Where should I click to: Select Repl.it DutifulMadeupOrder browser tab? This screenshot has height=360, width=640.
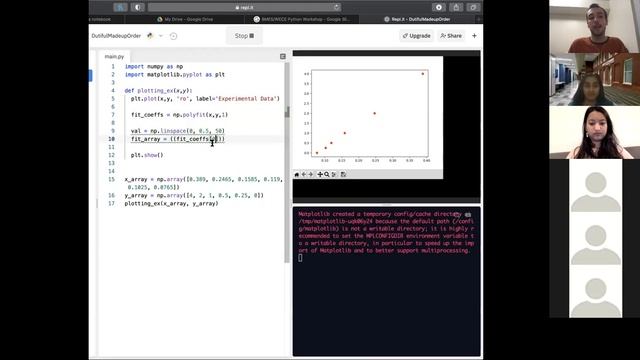417,19
